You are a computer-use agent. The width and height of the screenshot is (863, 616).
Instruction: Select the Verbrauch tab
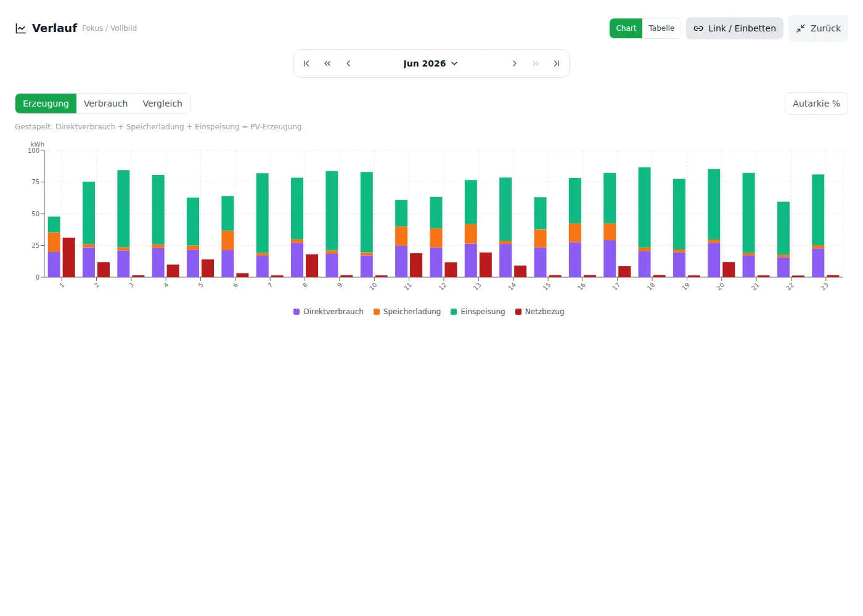(106, 103)
